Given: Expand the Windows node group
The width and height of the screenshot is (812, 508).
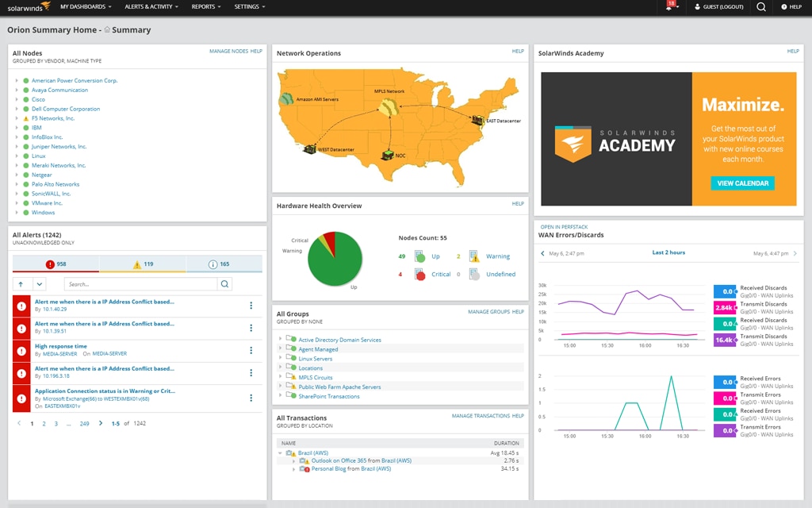Looking at the screenshot, I should (x=17, y=212).
